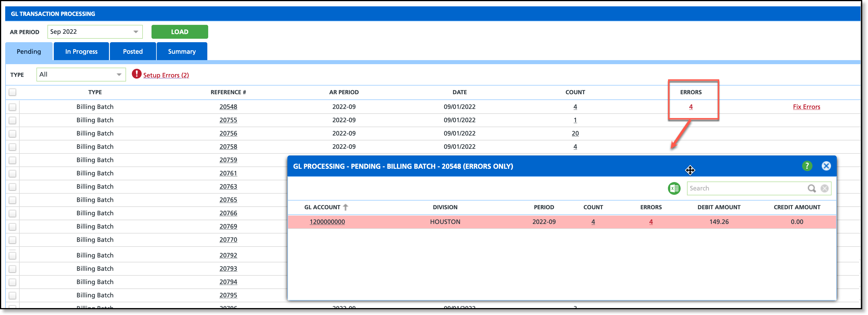Sort by GL Account arrow icon
Screen dimensions: 868x315
[x=346, y=207]
